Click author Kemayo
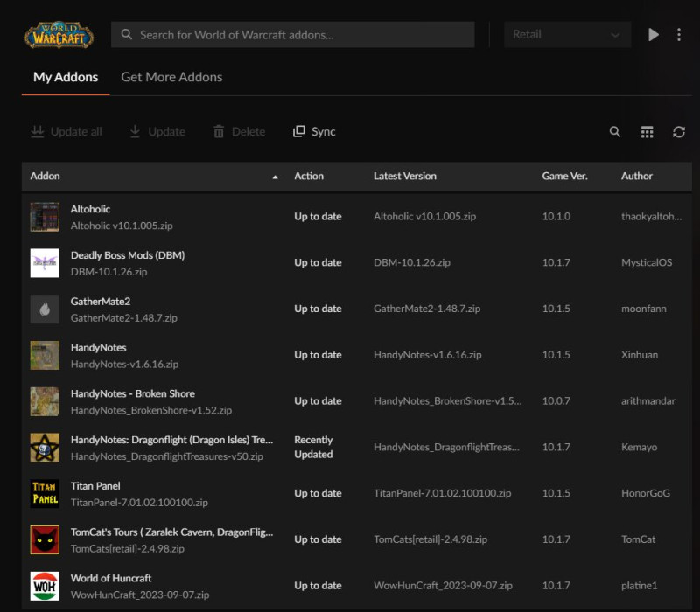The width and height of the screenshot is (700, 612). tap(639, 447)
